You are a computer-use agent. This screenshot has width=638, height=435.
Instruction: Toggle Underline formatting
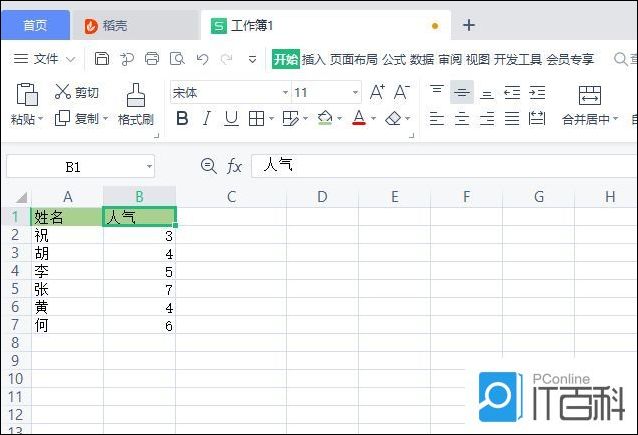[x=232, y=119]
